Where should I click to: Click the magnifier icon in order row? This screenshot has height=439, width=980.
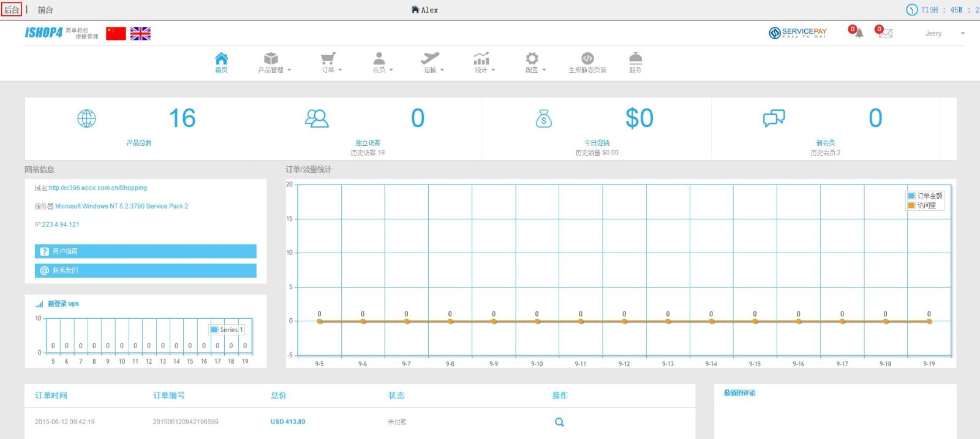(559, 422)
